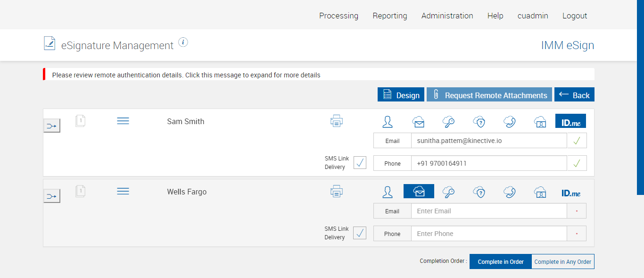
Task: Click the Request Remote Attachments button
Action: click(x=489, y=95)
